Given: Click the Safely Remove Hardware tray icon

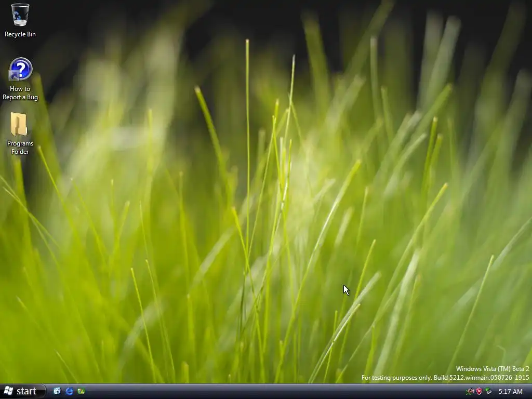Looking at the screenshot, I should pos(488,392).
